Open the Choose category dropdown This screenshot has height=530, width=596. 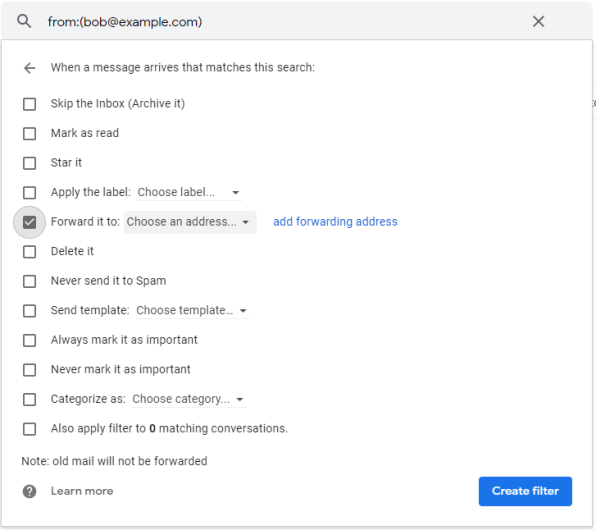[189, 399]
